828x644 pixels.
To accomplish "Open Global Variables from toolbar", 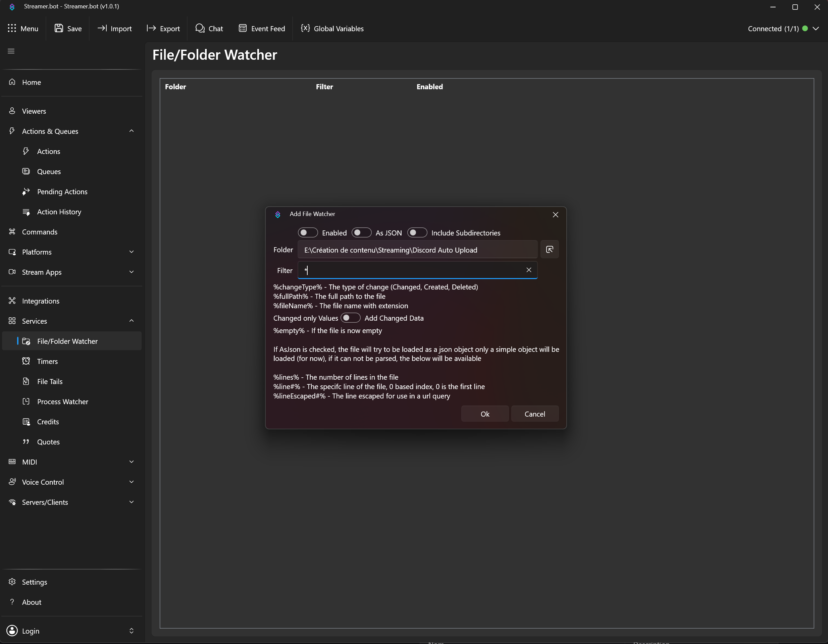I will [x=332, y=29].
